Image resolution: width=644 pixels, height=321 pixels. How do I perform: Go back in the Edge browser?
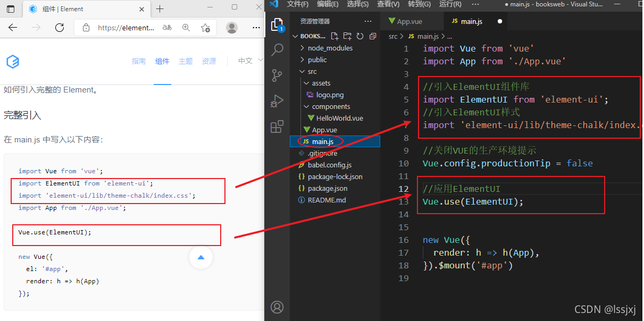(13, 28)
